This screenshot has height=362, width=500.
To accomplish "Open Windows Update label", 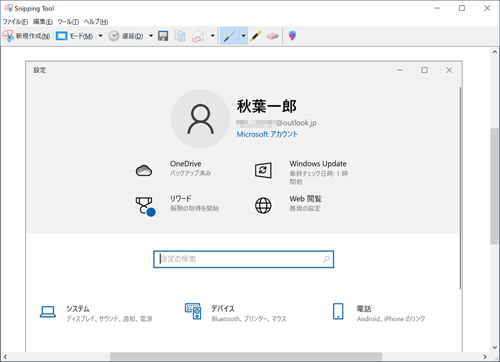I will pyautogui.click(x=318, y=164).
